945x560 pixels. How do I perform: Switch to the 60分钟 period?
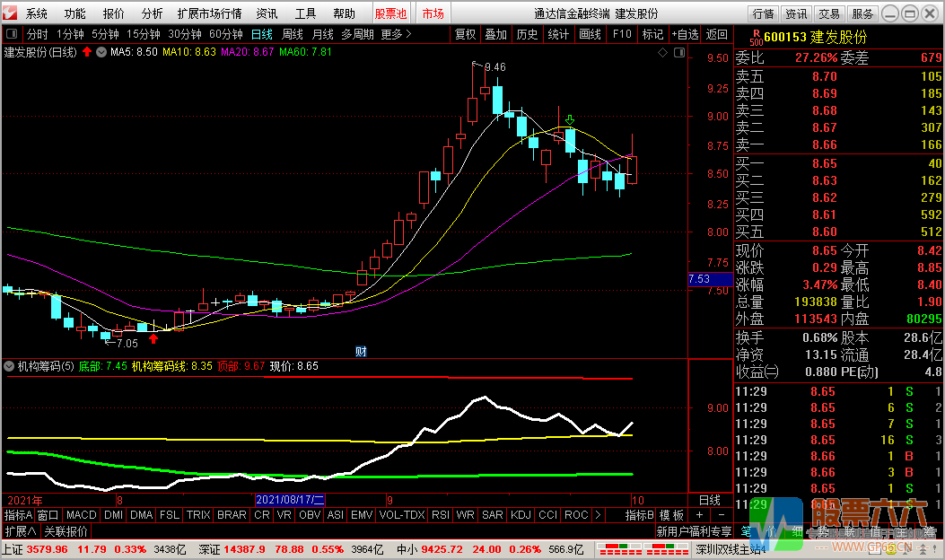225,34
